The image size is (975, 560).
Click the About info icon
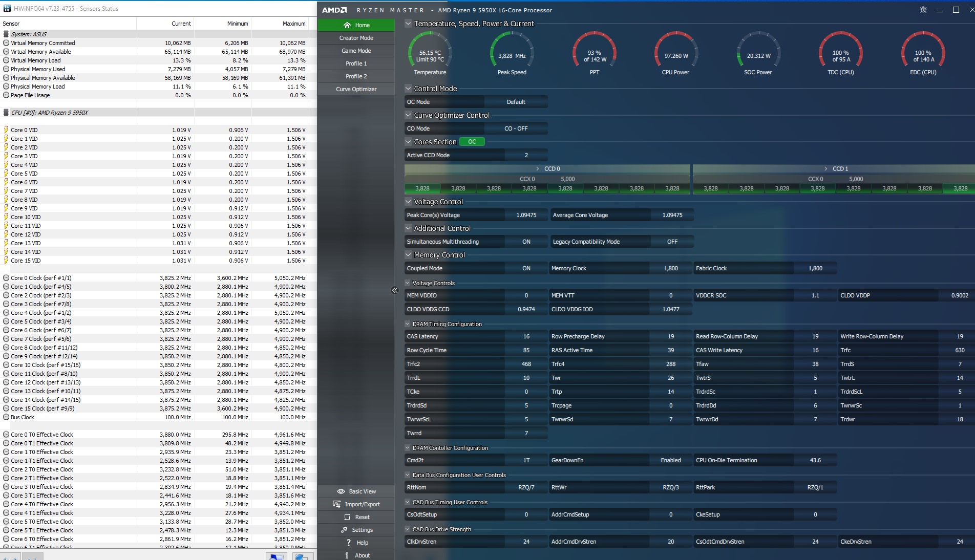pyautogui.click(x=347, y=555)
